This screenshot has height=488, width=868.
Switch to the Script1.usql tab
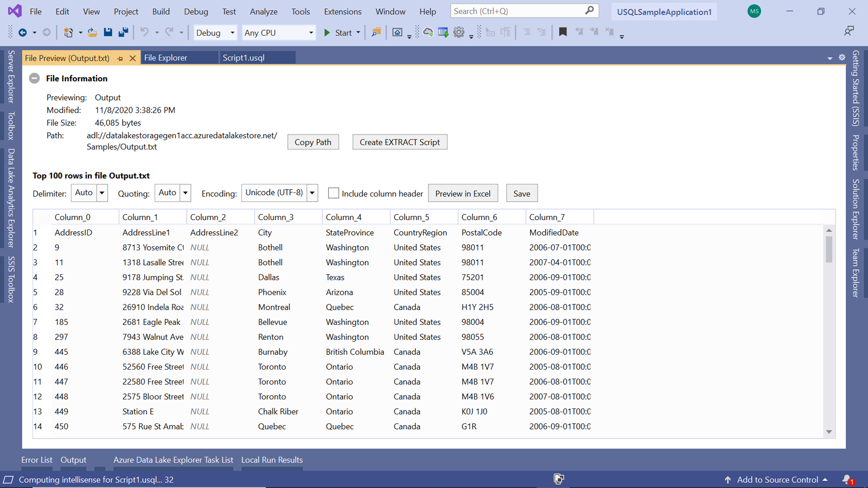coord(243,58)
